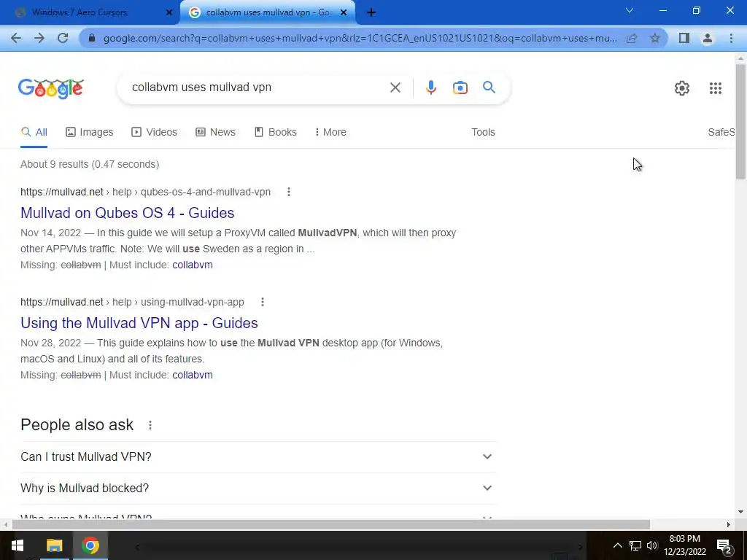Open the taskbar clock showing 8:03 PM
This screenshot has height=560, width=747.
pos(684,545)
